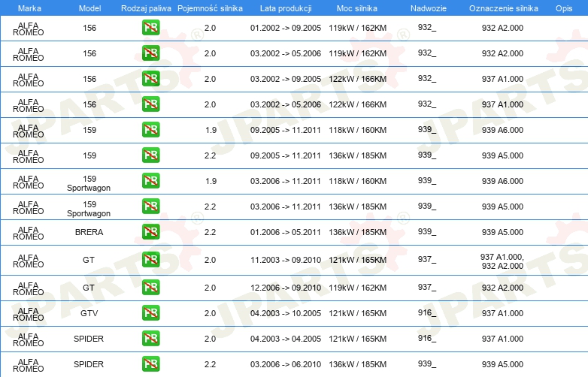Select the production dates 12.2006 -> 09.2010
Viewport: 588px width, 377px height.
(286, 288)
